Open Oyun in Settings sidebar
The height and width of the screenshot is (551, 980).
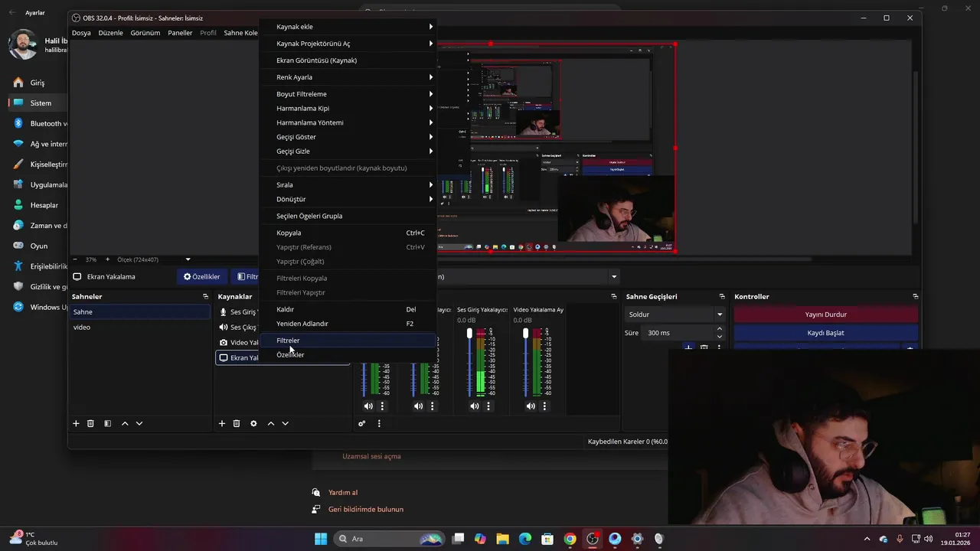(37, 246)
